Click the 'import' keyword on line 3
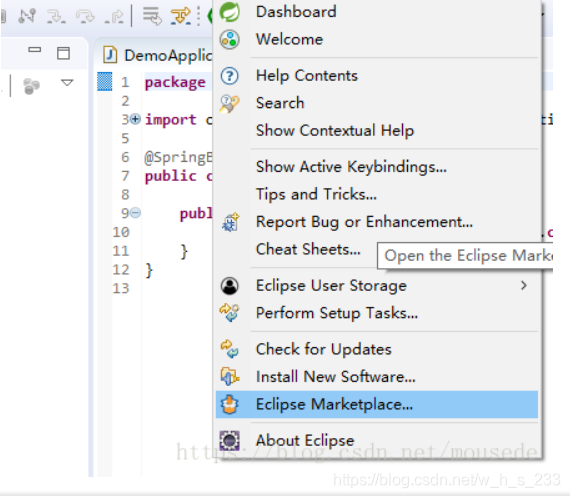This screenshot has width=570, height=498. click(170, 120)
